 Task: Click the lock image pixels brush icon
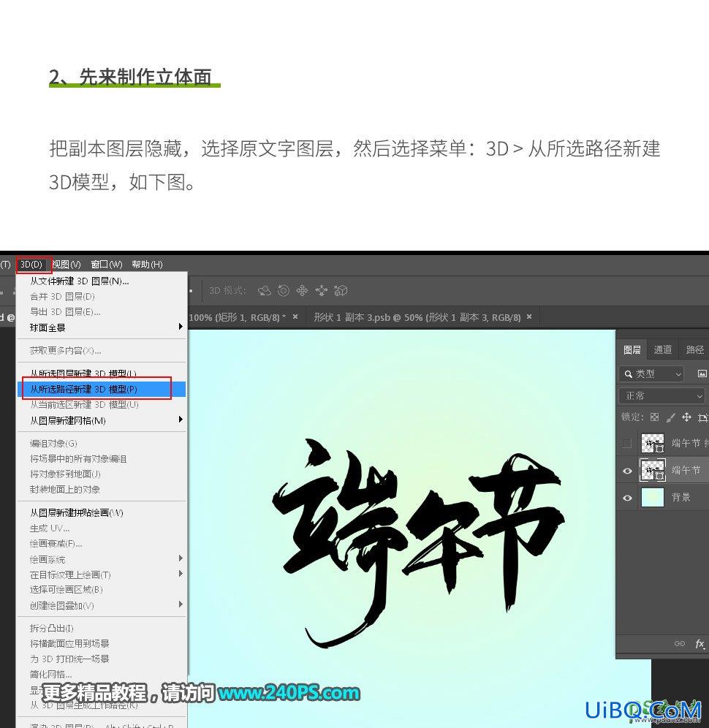(670, 417)
